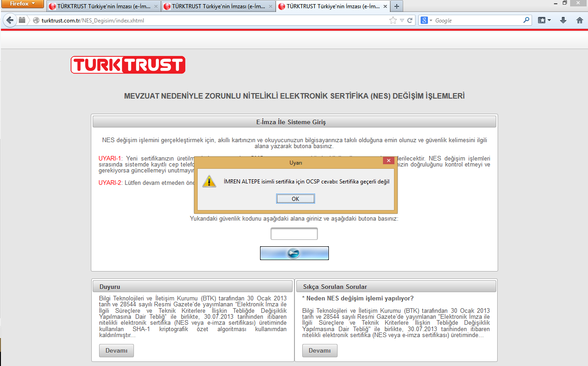Click Devamı under Sıkça Sorulan Sorular

320,350
